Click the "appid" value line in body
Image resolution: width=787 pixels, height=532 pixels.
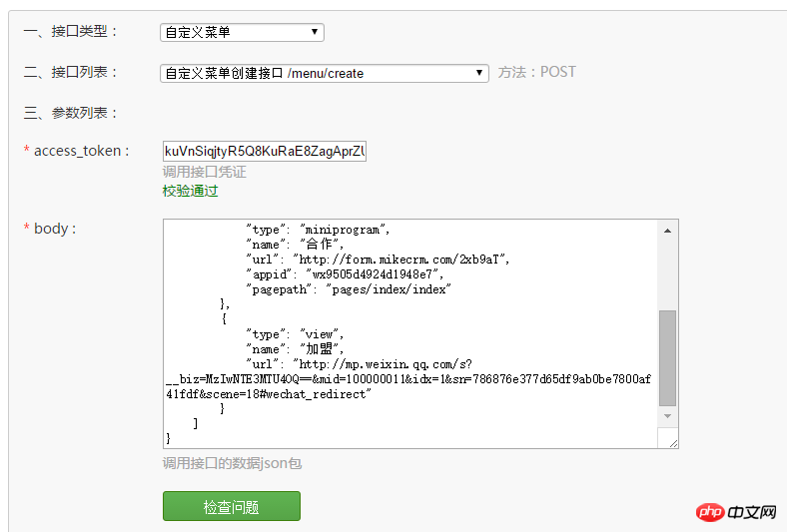point(345,274)
